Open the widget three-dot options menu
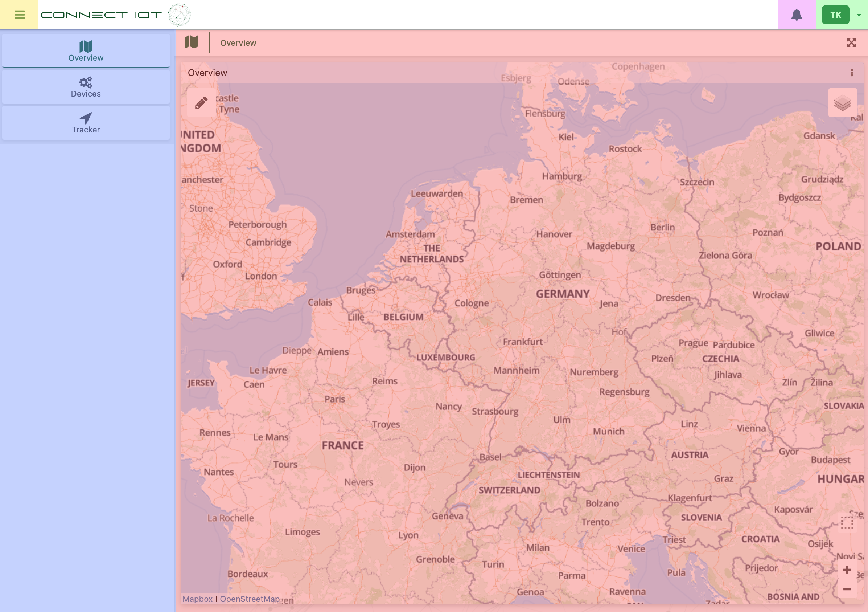This screenshot has height=612, width=868. point(851,73)
